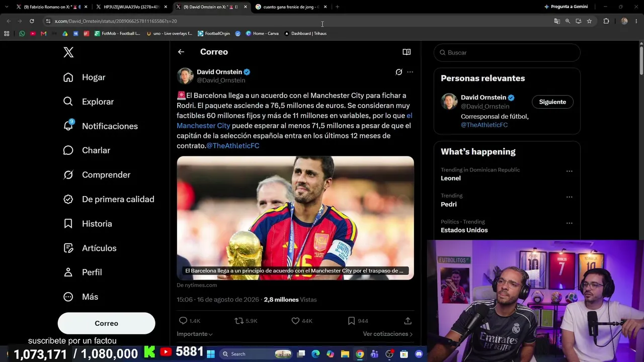Click the Windows taskbar Search box
644x362 pixels.
click(x=257, y=354)
